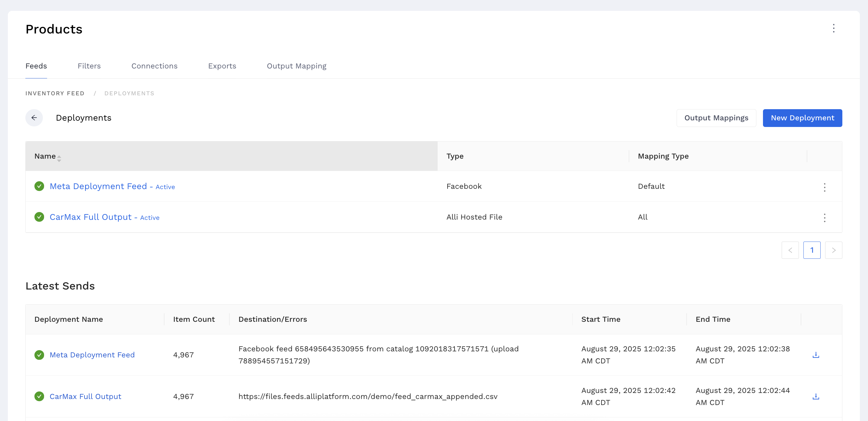Download the CarMax Full Output send file

click(x=816, y=396)
